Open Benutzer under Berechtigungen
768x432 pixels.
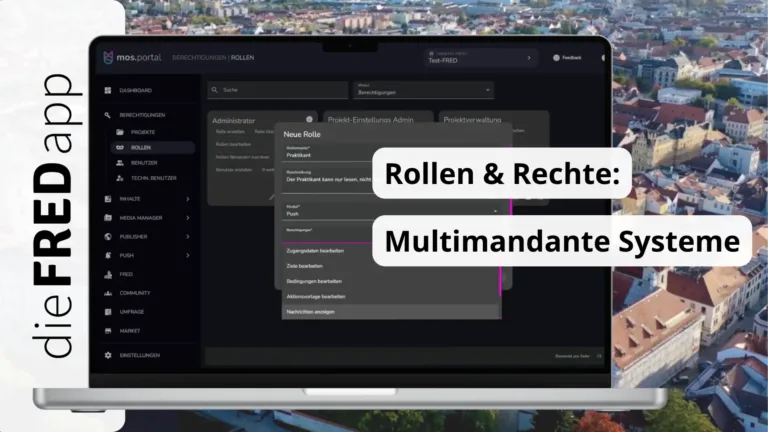[144, 163]
